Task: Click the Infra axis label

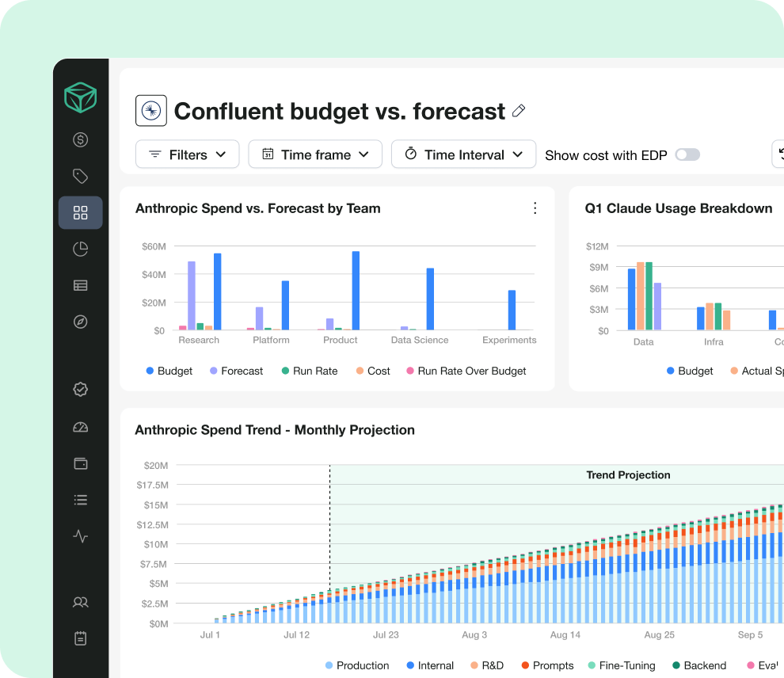Action: [x=714, y=342]
